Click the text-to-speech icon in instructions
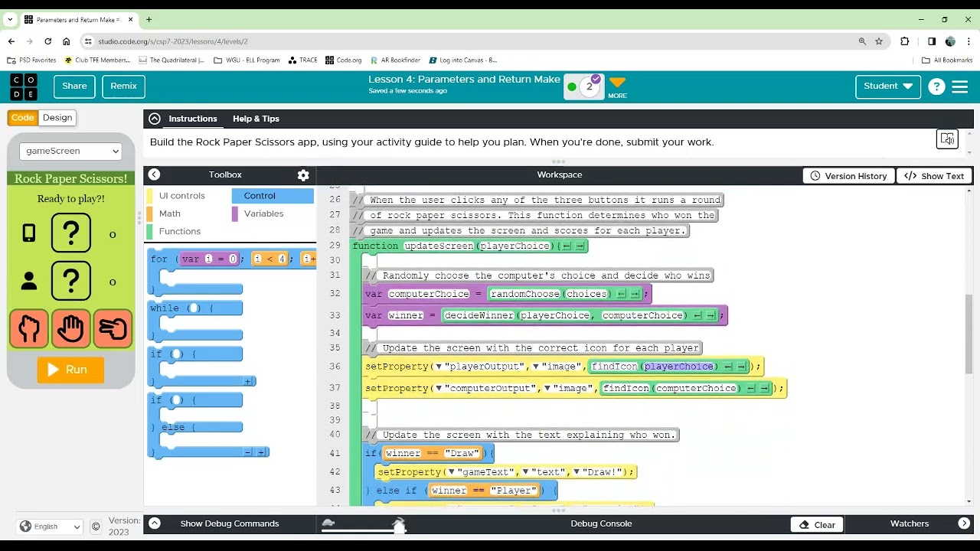The width and height of the screenshot is (980, 551). tap(948, 139)
